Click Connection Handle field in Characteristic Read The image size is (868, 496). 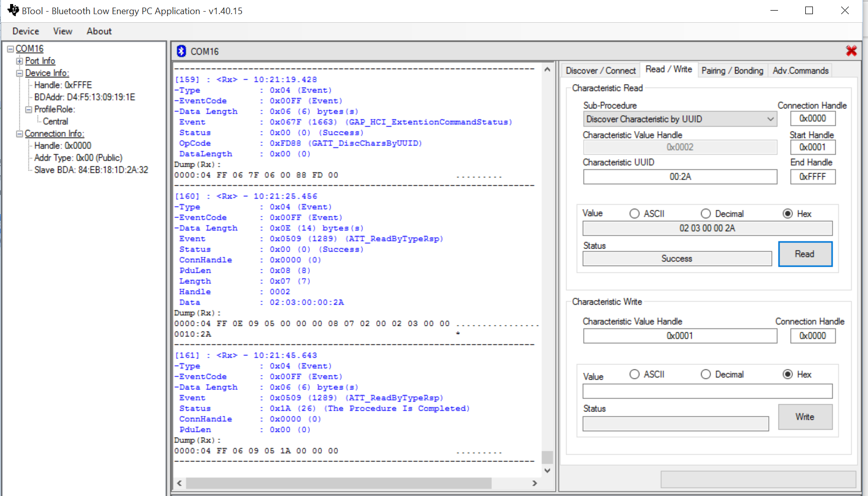813,119
